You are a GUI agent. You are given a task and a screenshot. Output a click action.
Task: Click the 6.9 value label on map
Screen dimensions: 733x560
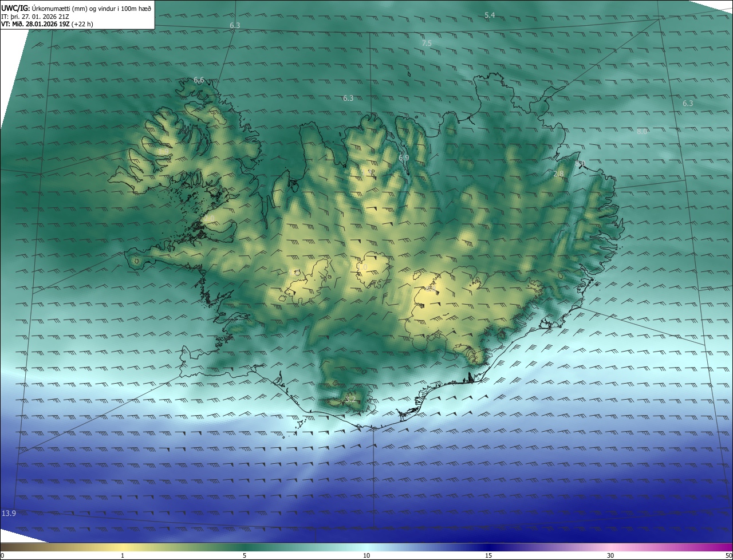tap(404, 157)
